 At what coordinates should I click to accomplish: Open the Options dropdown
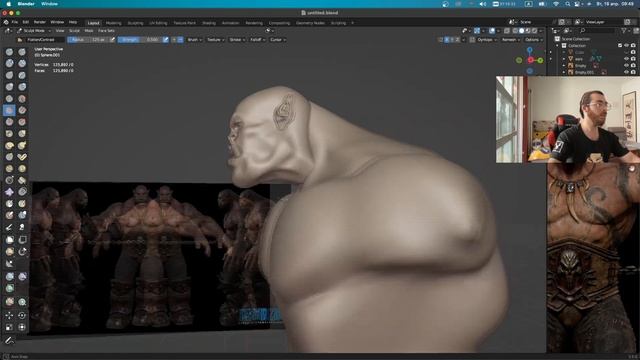[x=534, y=40]
